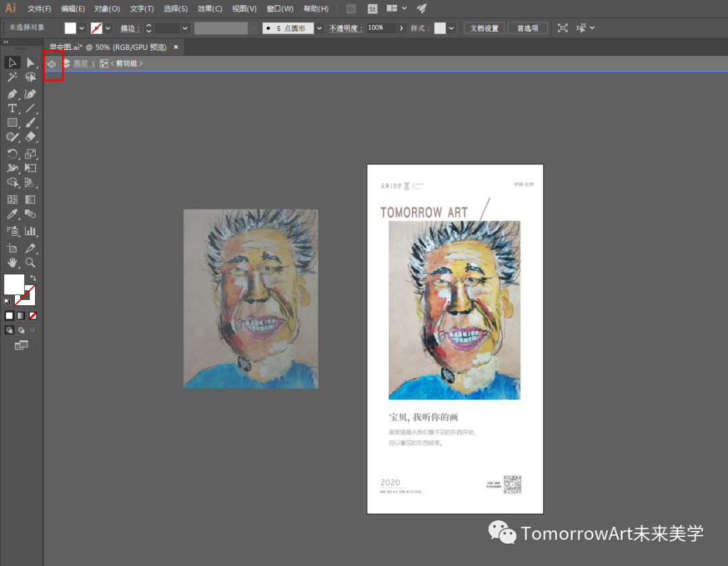The width and height of the screenshot is (728, 566).
Task: Set paint type to Gradient
Action: click(x=21, y=315)
